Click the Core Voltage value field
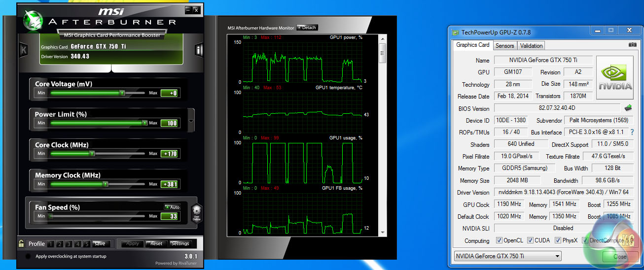The width and height of the screenshot is (644, 270). pos(169,93)
